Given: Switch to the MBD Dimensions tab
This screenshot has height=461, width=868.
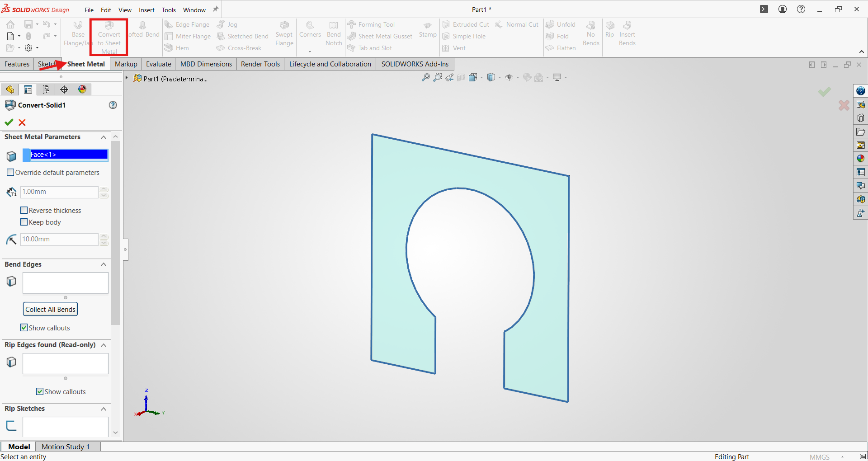Looking at the screenshot, I should click(x=206, y=64).
